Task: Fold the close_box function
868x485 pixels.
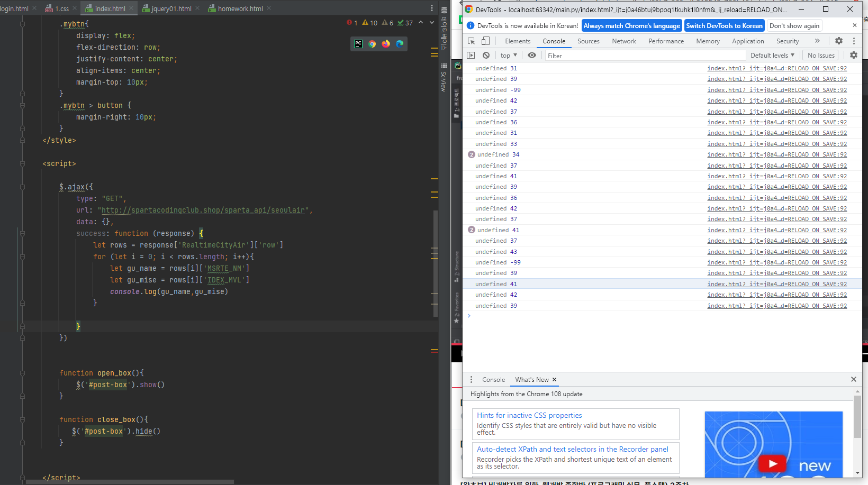Action: pos(22,419)
